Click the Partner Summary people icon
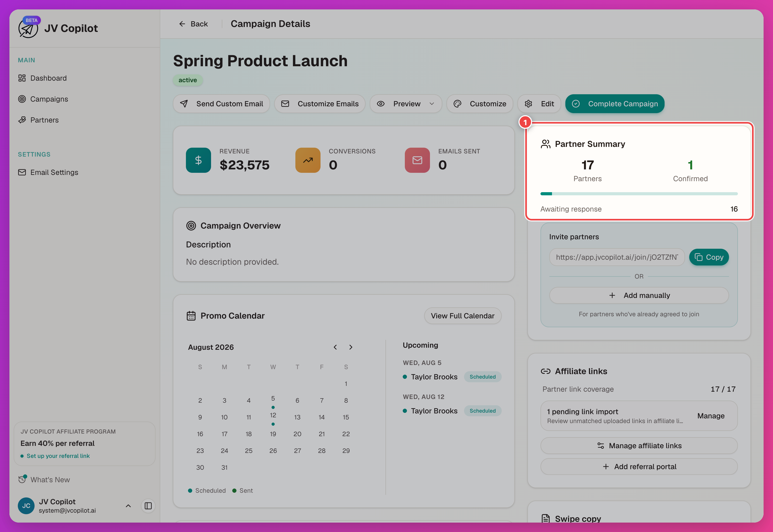The width and height of the screenshot is (773, 532). (x=545, y=144)
